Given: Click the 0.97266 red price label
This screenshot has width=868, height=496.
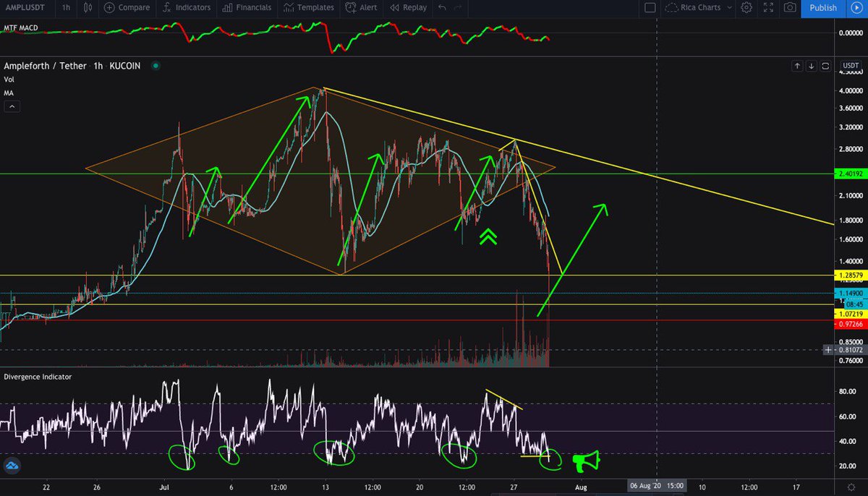Looking at the screenshot, I should point(849,325).
